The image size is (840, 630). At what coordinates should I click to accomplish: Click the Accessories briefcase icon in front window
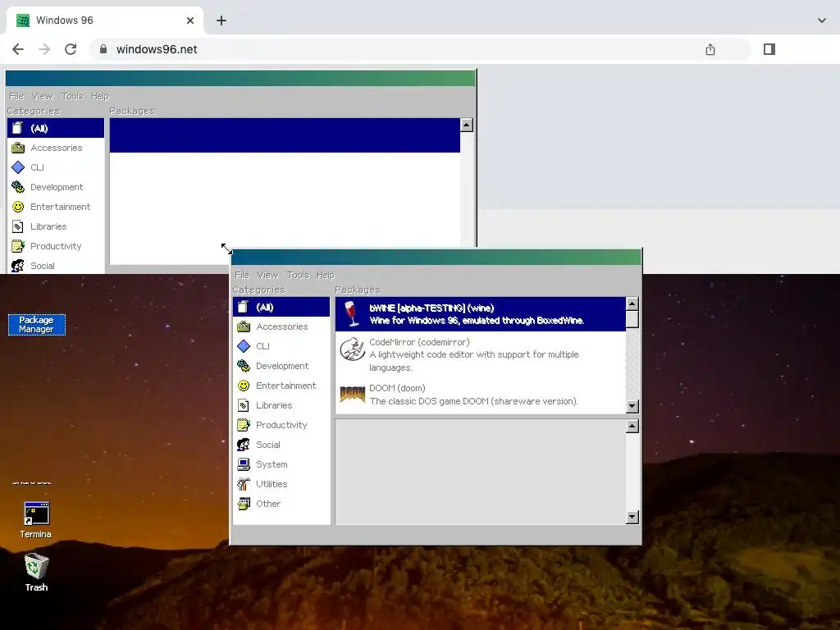[x=243, y=326]
